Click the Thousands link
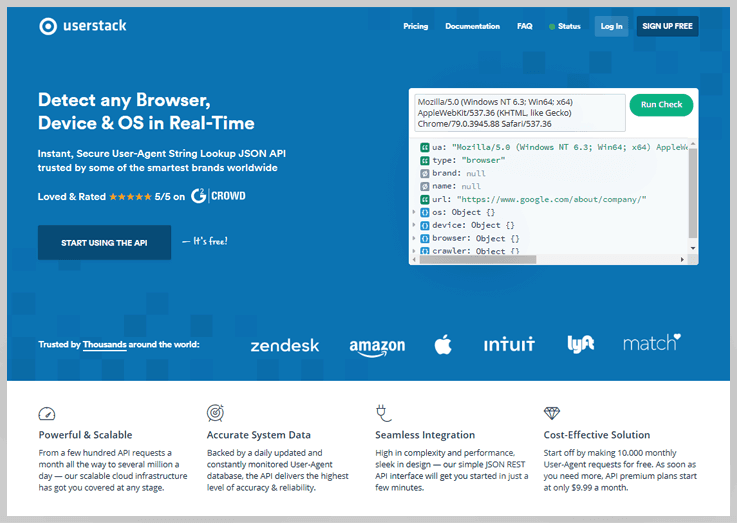 [104, 345]
